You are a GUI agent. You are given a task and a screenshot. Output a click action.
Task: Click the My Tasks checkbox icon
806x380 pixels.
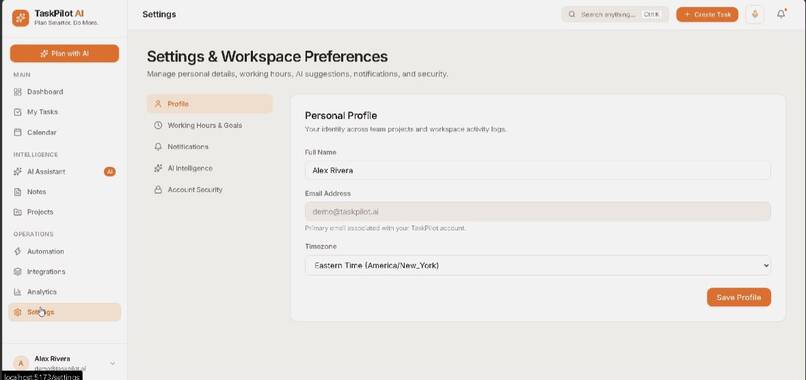(x=17, y=112)
